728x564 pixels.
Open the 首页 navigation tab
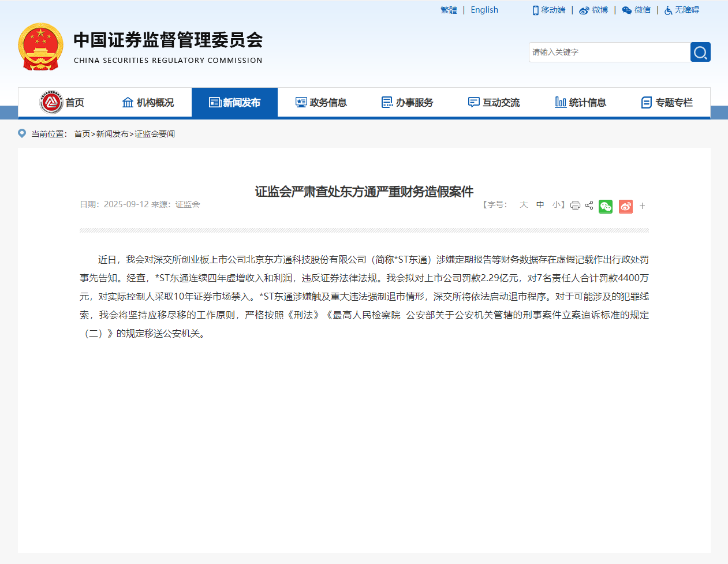tap(62, 102)
